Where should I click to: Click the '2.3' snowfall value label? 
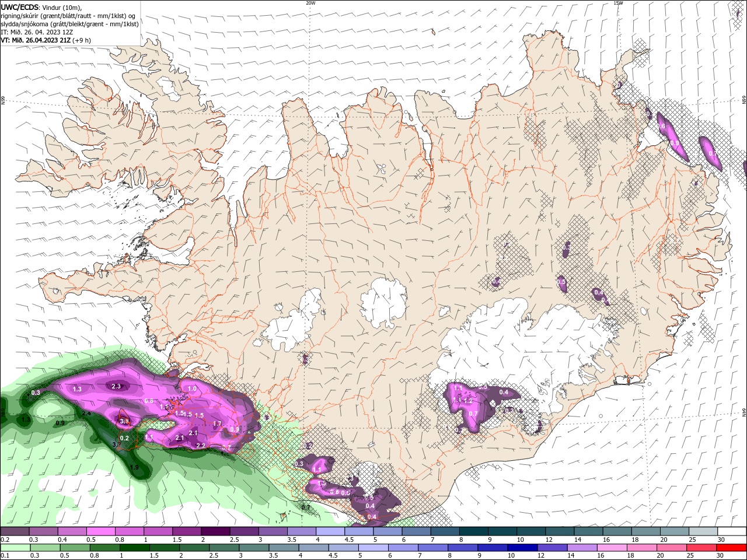coord(116,386)
